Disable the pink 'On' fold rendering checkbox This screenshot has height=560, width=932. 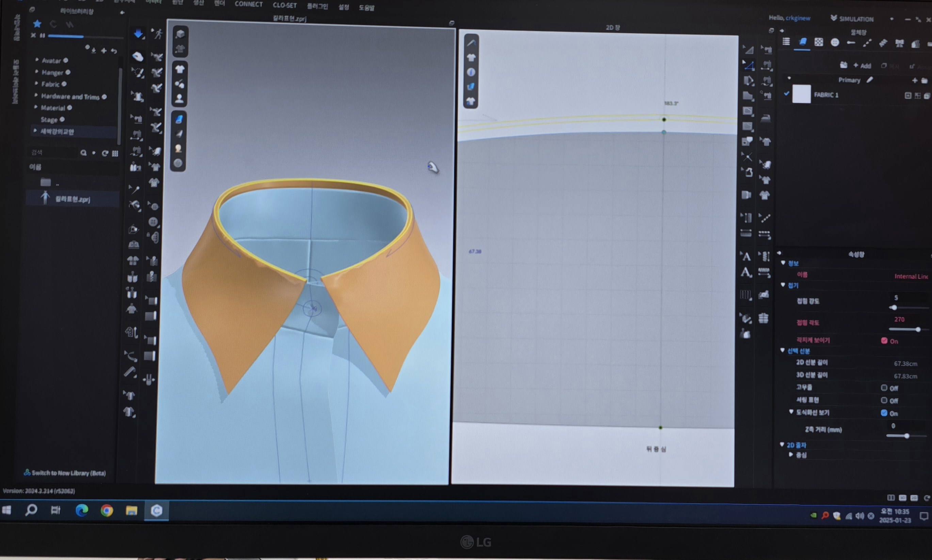coord(884,341)
